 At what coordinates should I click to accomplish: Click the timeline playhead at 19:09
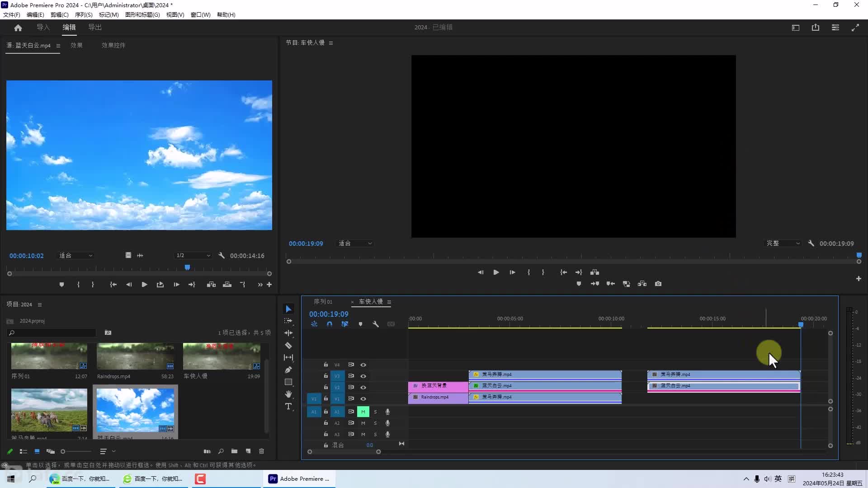(x=801, y=324)
